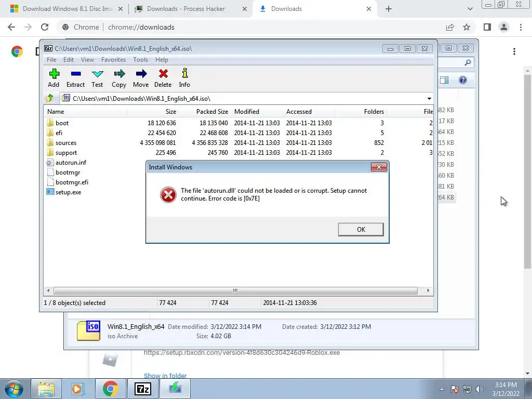The height and width of the screenshot is (399, 532).
Task: Open the Edit menu
Action: pyautogui.click(x=68, y=60)
